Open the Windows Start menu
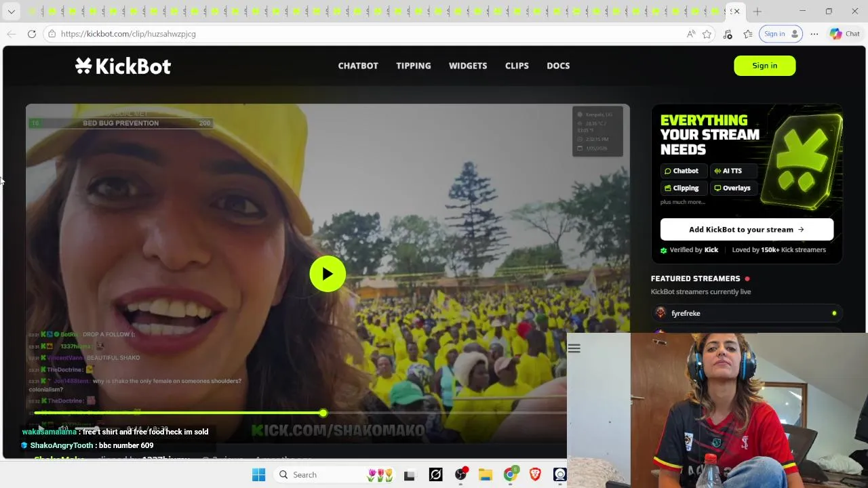Image resolution: width=868 pixels, height=488 pixels. click(258, 475)
